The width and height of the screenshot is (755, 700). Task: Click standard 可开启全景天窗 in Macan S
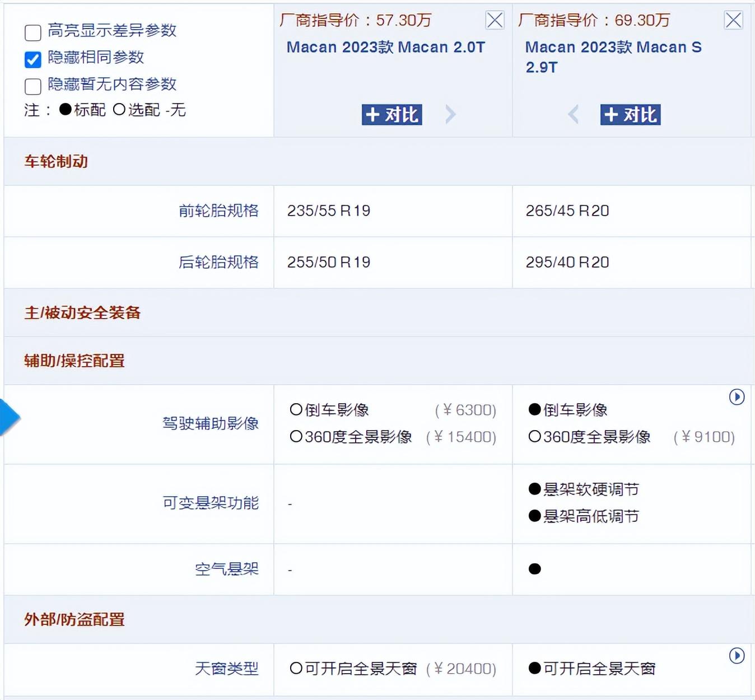tap(592, 669)
